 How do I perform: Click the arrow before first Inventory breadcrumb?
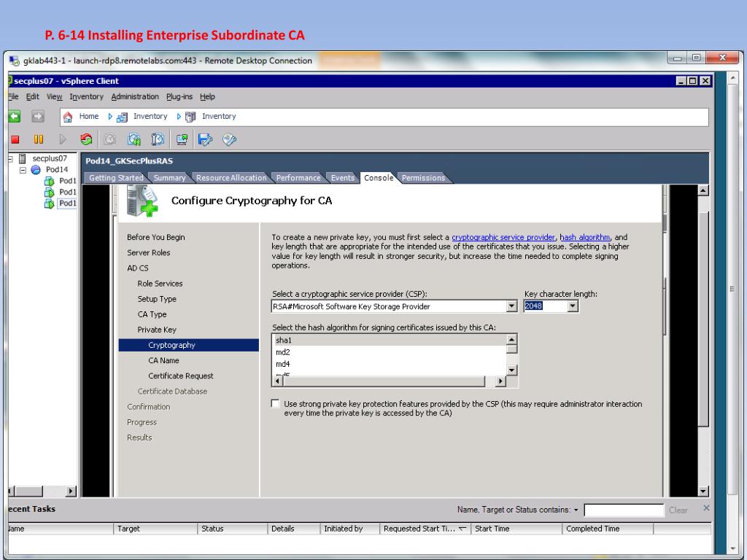coord(110,117)
